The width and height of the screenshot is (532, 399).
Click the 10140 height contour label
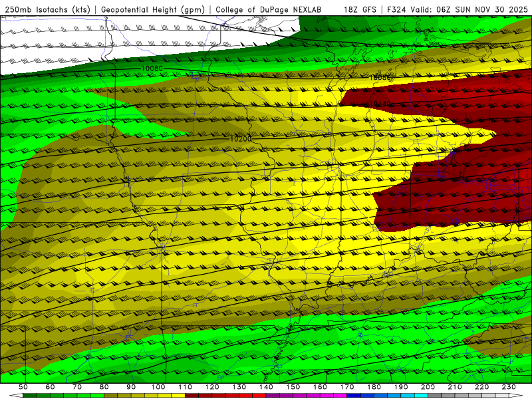tap(380, 104)
